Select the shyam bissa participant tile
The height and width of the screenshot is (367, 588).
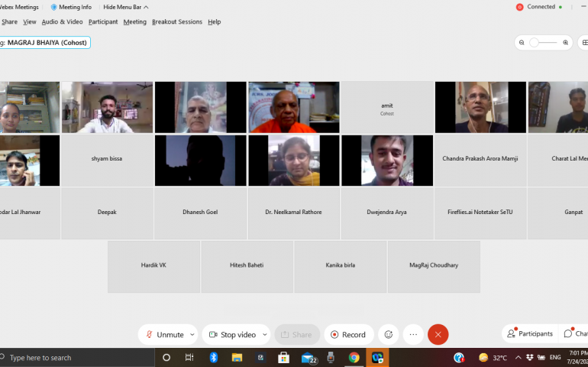[x=107, y=161]
